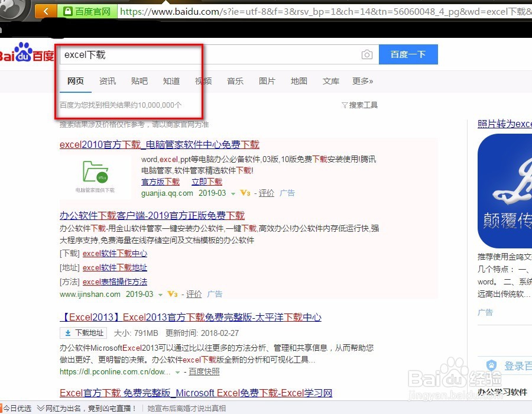Click the orange back arrow in the browser toolbar
The image size is (532, 414).
[45, 11]
